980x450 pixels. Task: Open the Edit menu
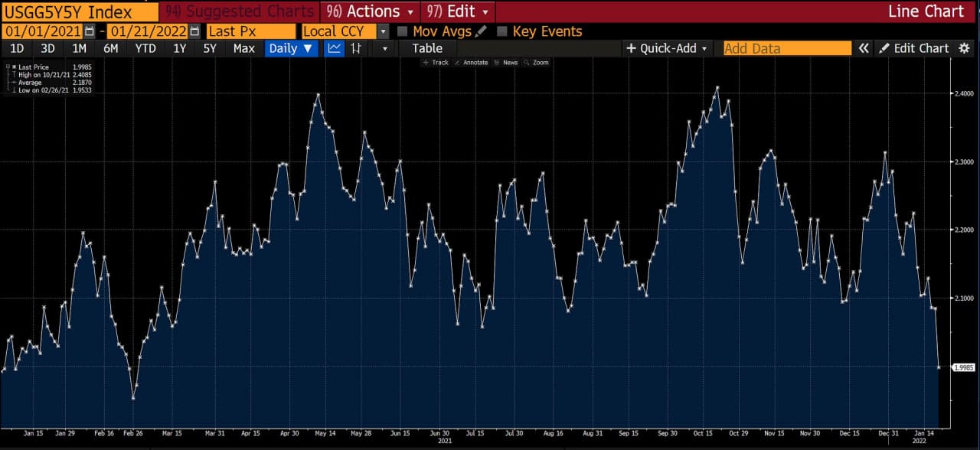[x=458, y=11]
